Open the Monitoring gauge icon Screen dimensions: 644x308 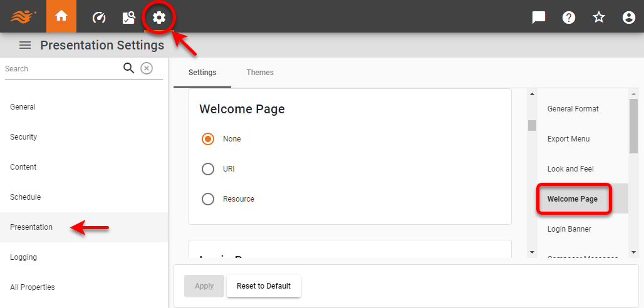coord(99,18)
